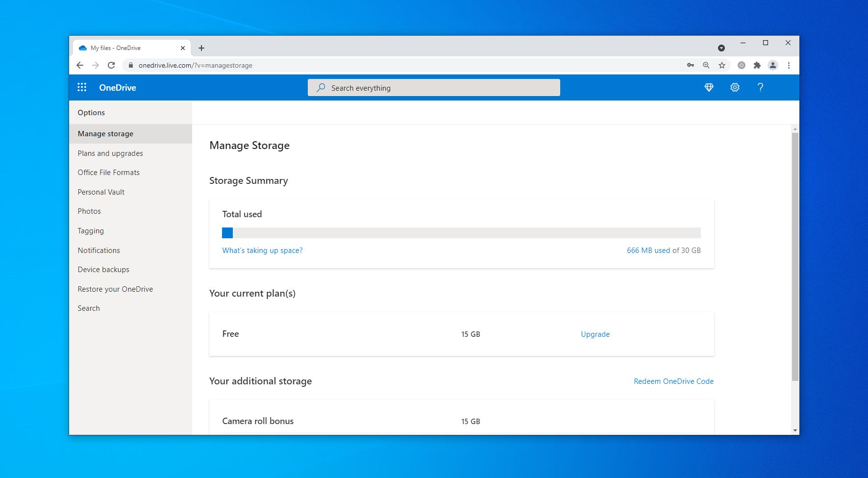Image resolution: width=868 pixels, height=478 pixels.
Task: Open Tagging option in sidebar
Action: click(91, 231)
